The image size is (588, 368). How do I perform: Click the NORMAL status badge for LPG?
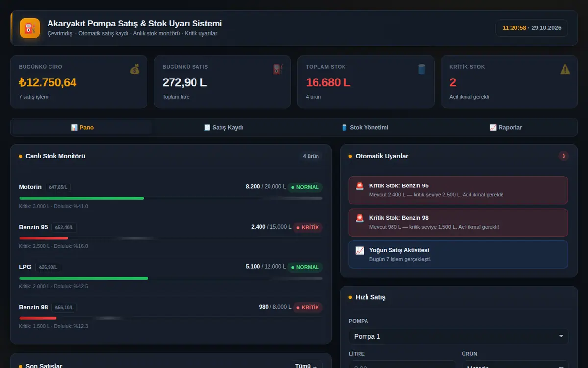click(x=305, y=267)
